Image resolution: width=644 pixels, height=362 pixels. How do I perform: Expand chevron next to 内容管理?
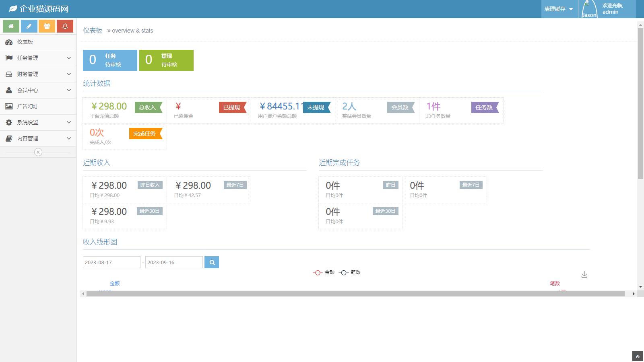point(69,138)
